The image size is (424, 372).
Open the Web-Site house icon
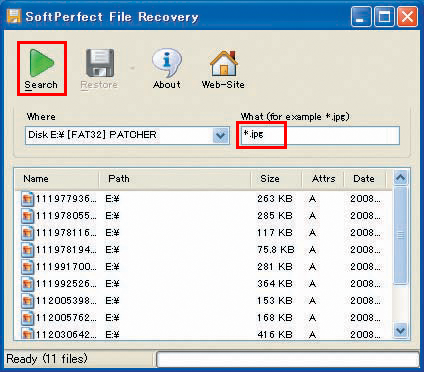tap(224, 63)
